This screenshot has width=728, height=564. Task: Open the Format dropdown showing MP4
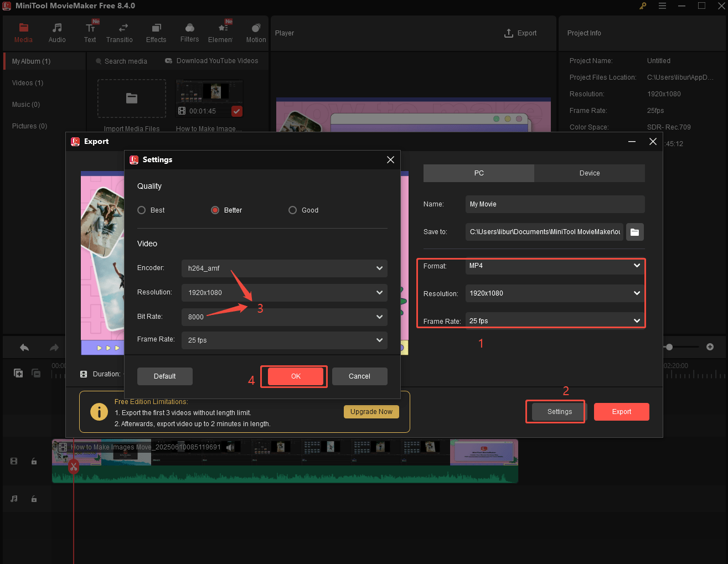(x=554, y=266)
